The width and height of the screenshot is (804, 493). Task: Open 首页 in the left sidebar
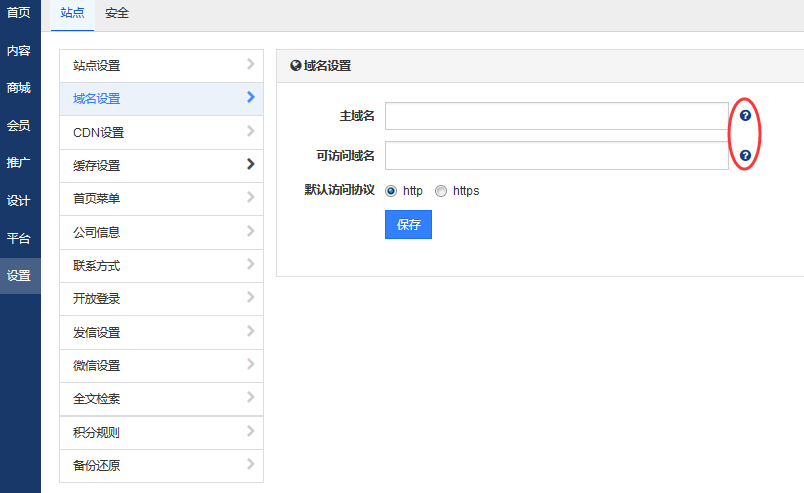click(19, 13)
